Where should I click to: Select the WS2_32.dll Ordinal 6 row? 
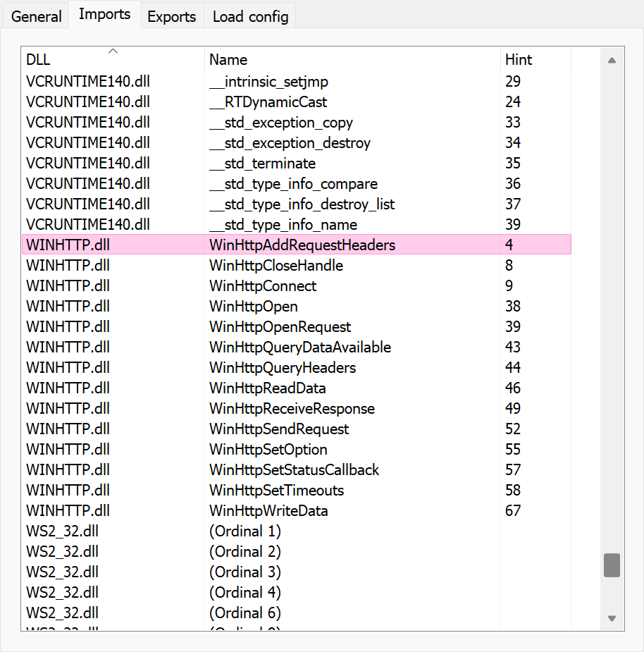[x=244, y=613]
